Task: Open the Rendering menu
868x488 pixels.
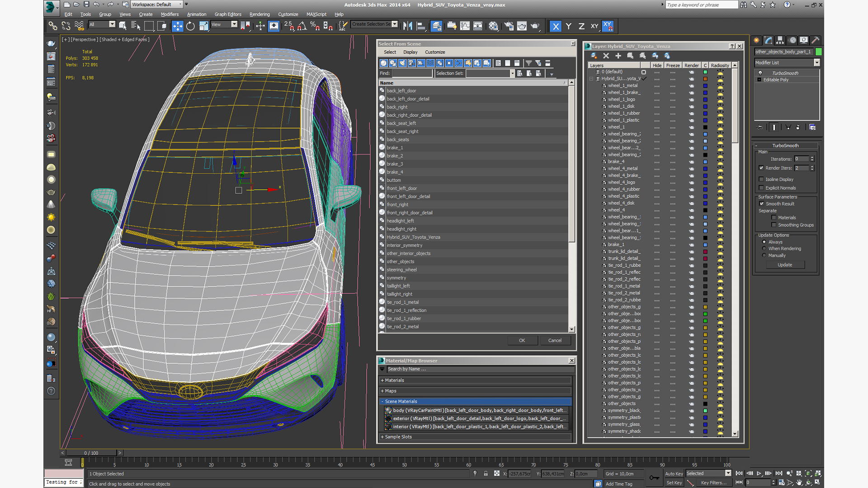Action: 259,14
